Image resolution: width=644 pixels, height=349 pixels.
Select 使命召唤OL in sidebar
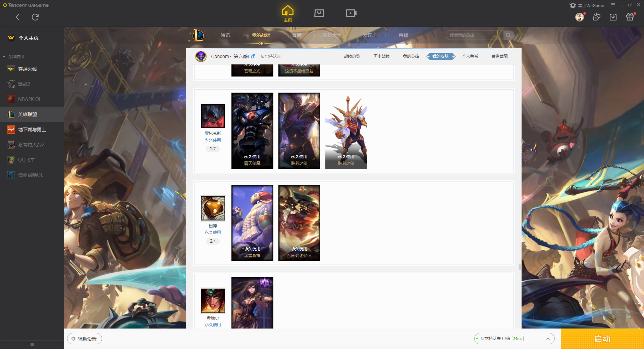coord(32,175)
